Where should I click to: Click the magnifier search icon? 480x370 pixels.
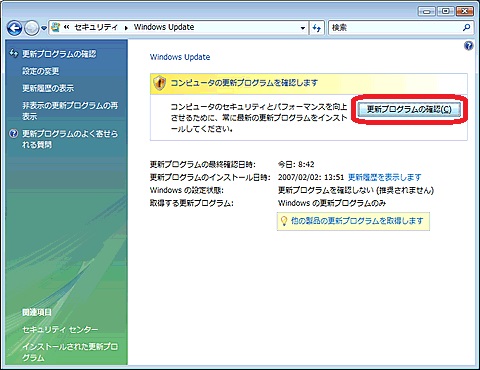(467, 27)
